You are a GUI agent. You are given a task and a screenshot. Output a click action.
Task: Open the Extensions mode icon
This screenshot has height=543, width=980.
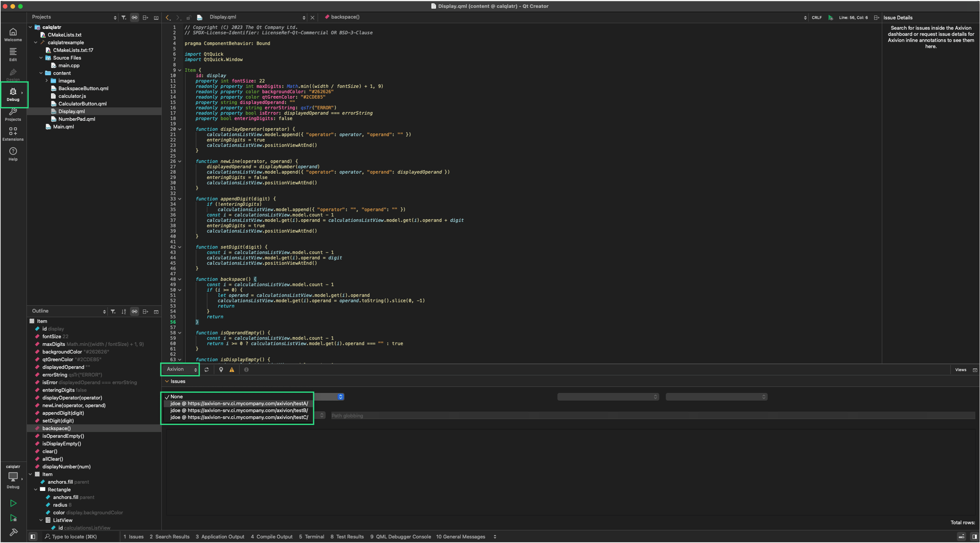point(13,133)
